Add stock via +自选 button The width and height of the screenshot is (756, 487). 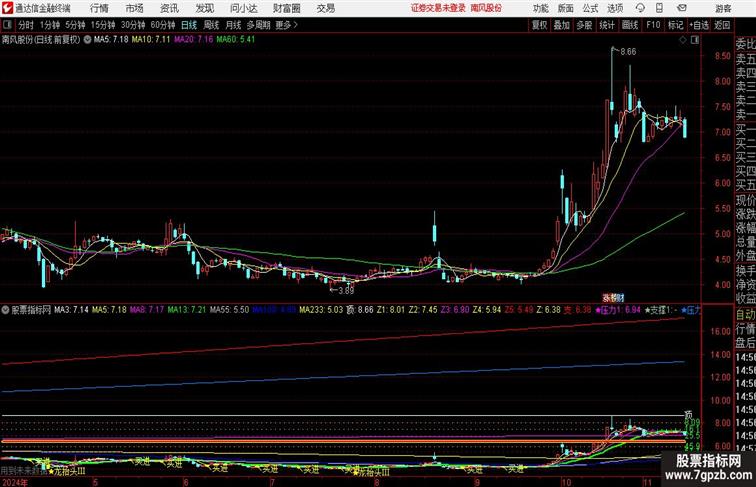[699, 25]
